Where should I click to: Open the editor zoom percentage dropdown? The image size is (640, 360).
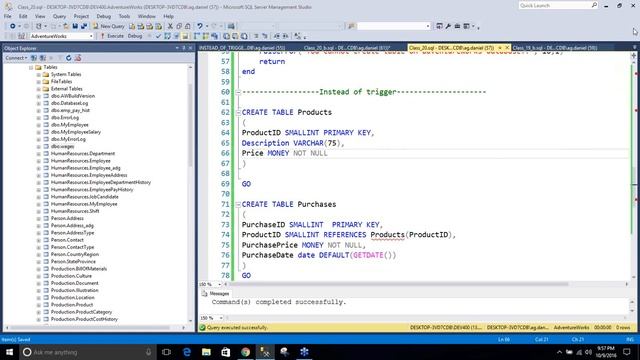pos(220,284)
